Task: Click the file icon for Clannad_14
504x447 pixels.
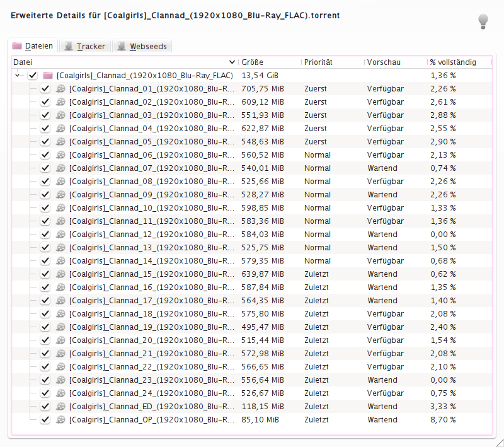Action: (60, 261)
